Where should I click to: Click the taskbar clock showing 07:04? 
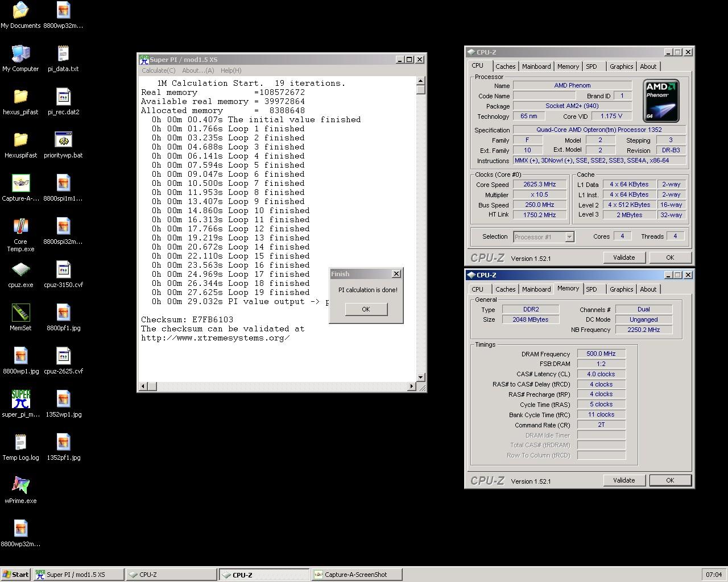click(x=714, y=575)
